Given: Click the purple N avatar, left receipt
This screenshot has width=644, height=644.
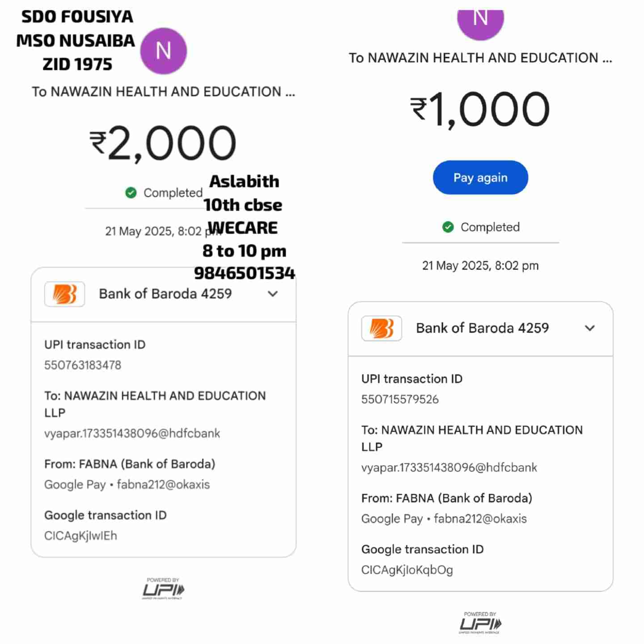Looking at the screenshot, I should tap(163, 51).
